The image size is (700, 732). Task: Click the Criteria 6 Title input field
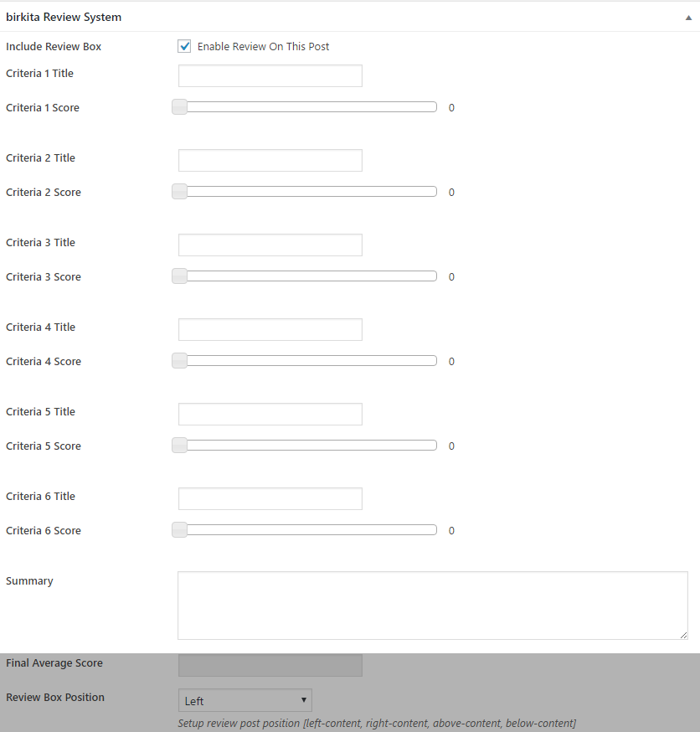pos(270,499)
